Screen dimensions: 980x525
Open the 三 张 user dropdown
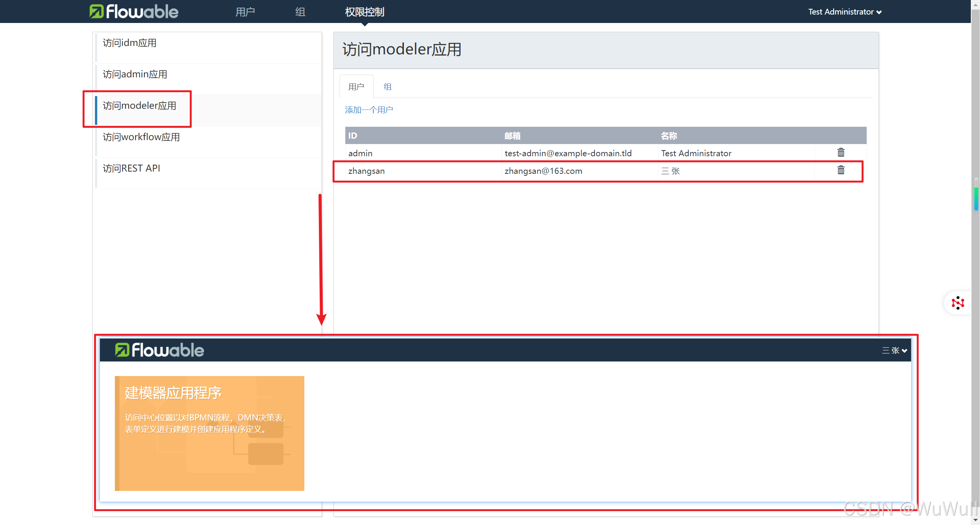click(x=894, y=350)
